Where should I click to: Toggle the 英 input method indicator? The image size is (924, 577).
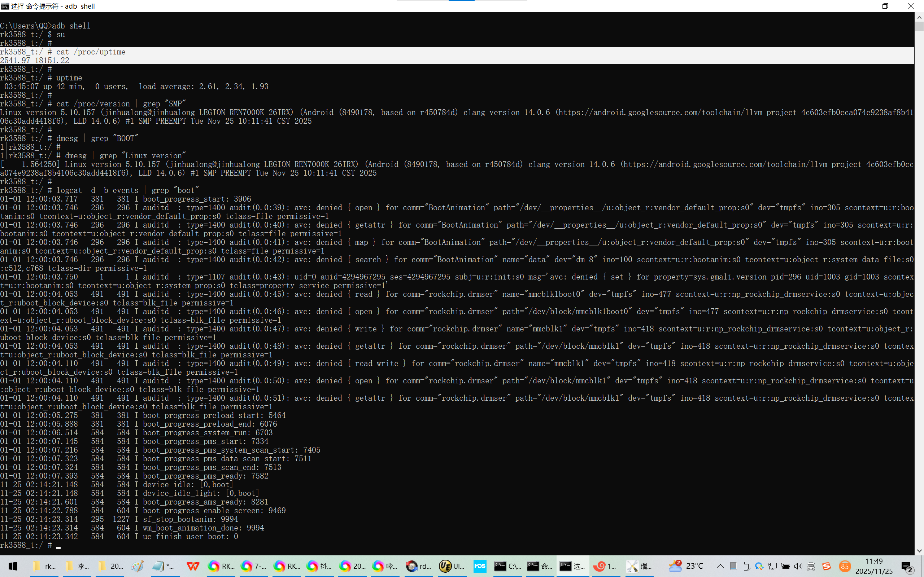(811, 566)
